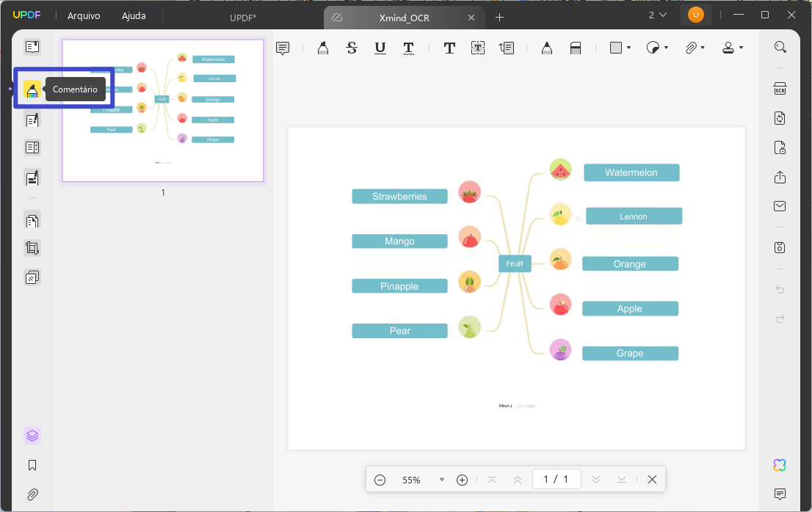This screenshot has height=512, width=812.
Task: Open the Reader mode icon in left sidebar
Action: (32, 47)
